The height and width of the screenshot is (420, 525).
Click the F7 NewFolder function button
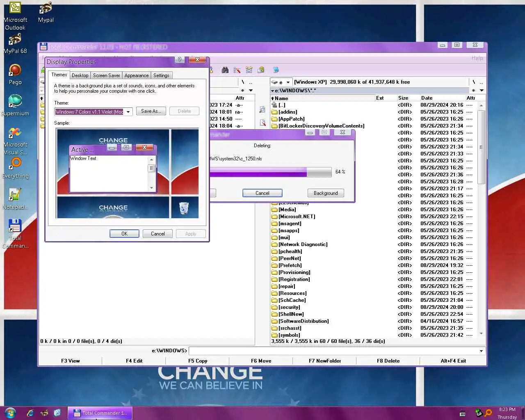click(x=325, y=361)
